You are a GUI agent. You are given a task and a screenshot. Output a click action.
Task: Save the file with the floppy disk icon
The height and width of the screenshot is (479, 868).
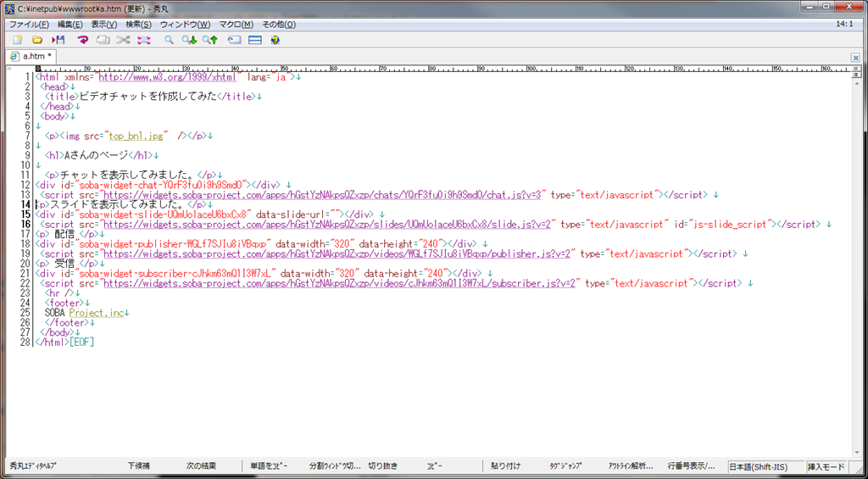58,40
